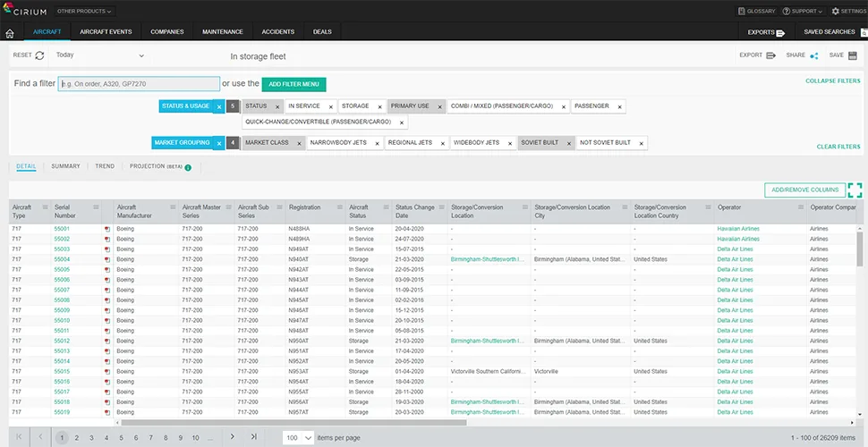The height and width of the screenshot is (447, 868).
Task: Click the reset refresh icon
Action: click(39, 55)
